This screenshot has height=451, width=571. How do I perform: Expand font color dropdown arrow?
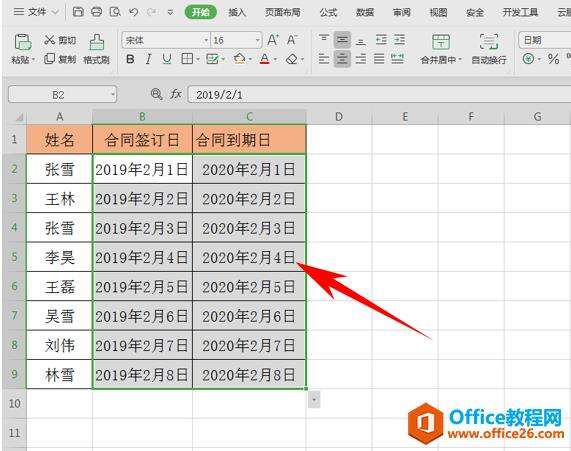coord(276,59)
